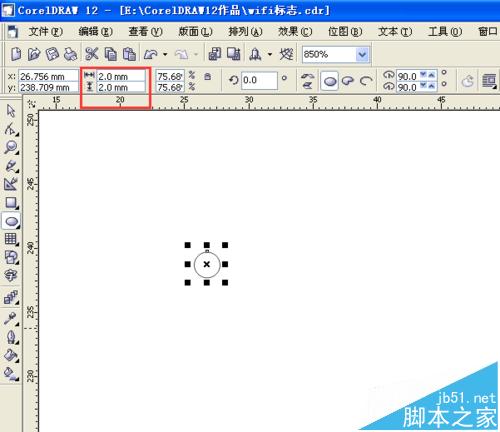The height and width of the screenshot is (432, 500).
Task: Open the Application Launcher
Action: 255,54
